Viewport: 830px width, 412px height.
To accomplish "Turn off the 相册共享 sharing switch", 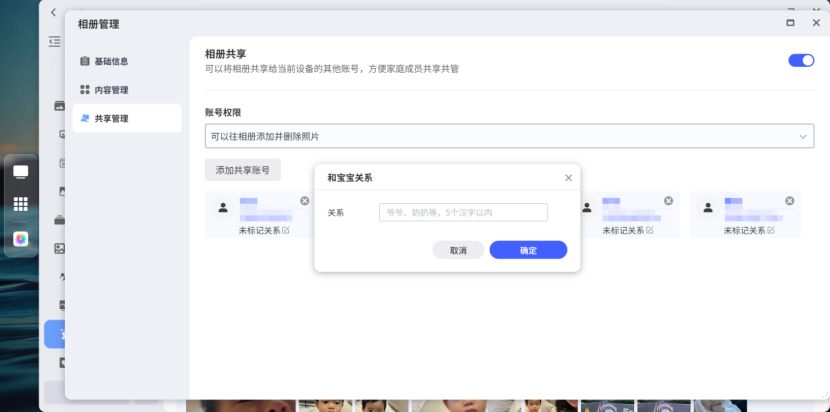I will [x=801, y=60].
